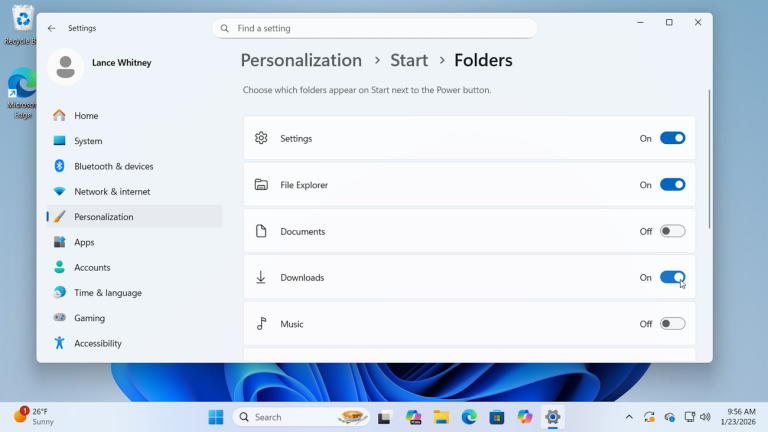Open File Explorer from the taskbar
The height and width of the screenshot is (432, 768).
(x=441, y=417)
